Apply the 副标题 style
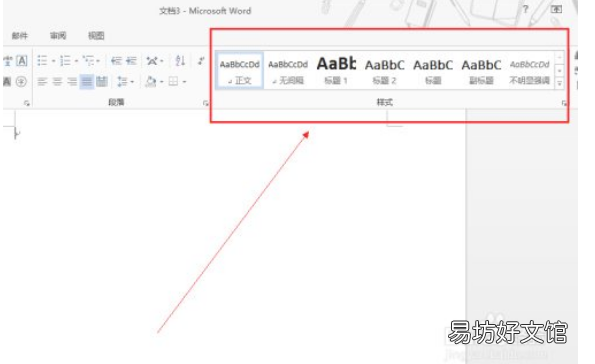This screenshot has height=364, width=595. pyautogui.click(x=481, y=70)
